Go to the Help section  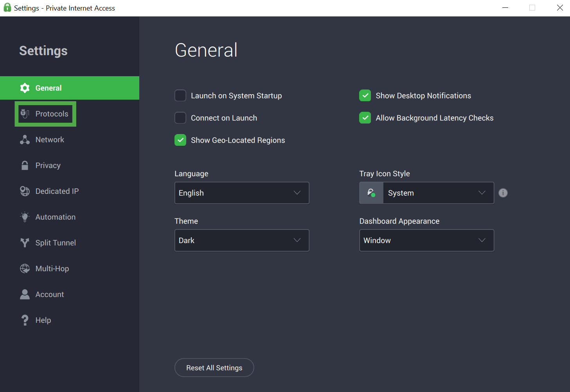pos(70,320)
